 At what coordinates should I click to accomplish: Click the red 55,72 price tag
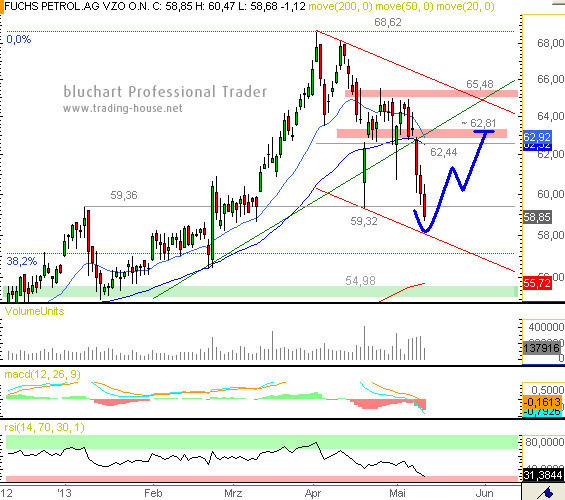pyautogui.click(x=537, y=283)
